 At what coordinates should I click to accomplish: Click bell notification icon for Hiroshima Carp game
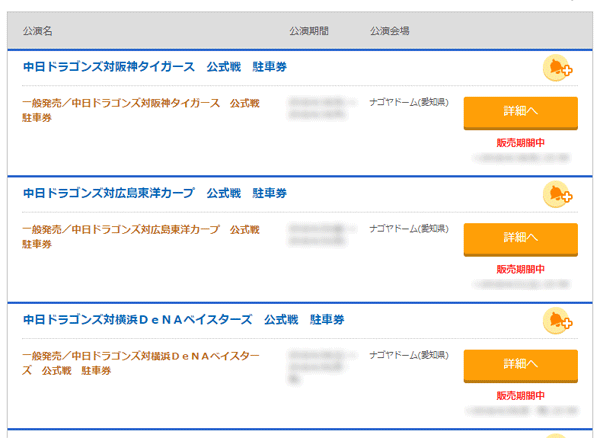(x=557, y=194)
